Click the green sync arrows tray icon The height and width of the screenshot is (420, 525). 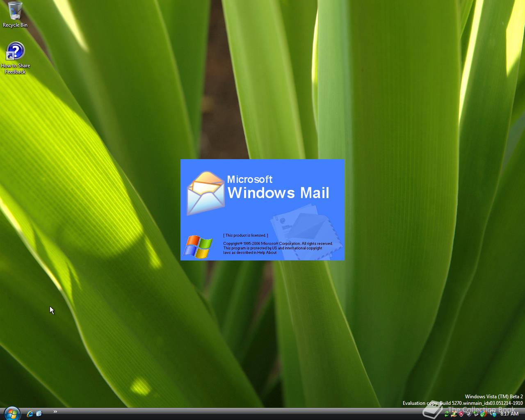point(446,414)
